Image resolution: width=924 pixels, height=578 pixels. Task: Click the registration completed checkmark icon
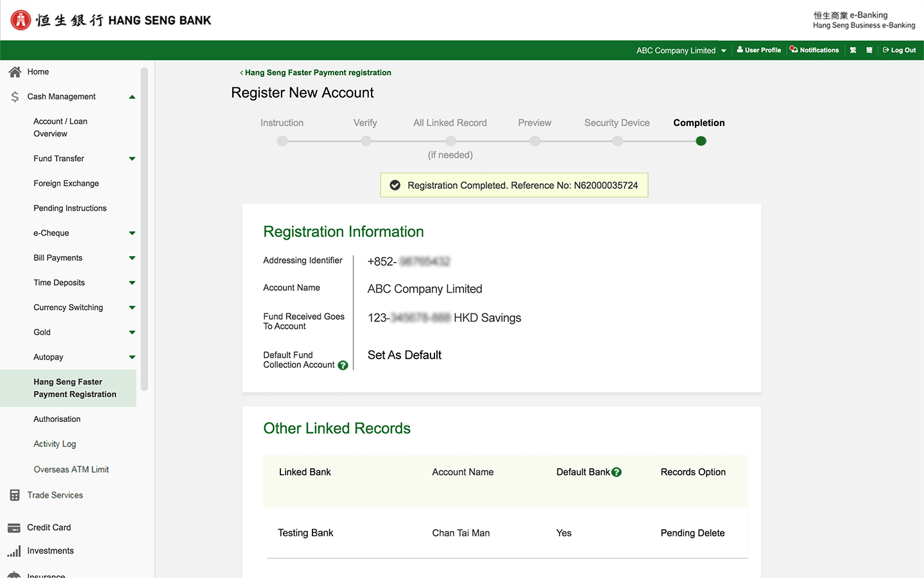(x=395, y=185)
